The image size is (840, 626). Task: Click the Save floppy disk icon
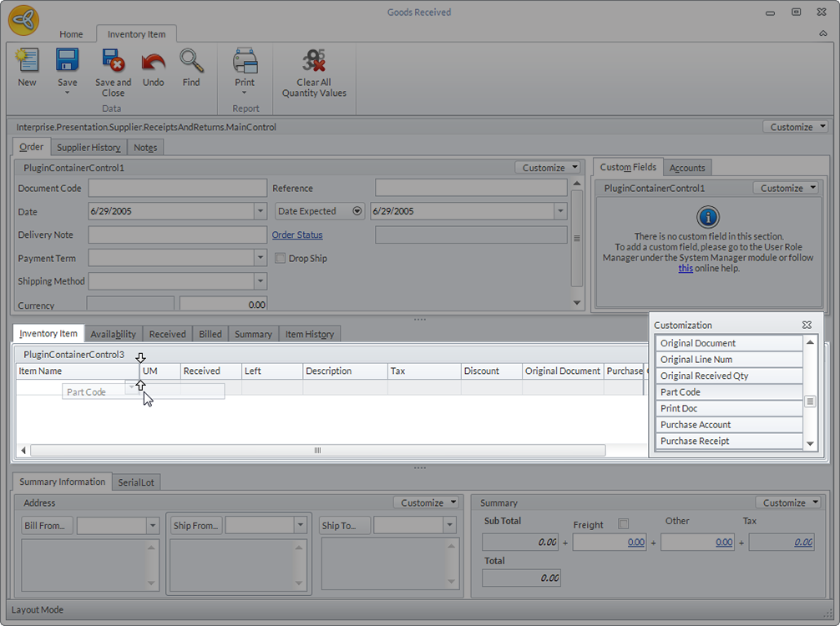(68, 61)
